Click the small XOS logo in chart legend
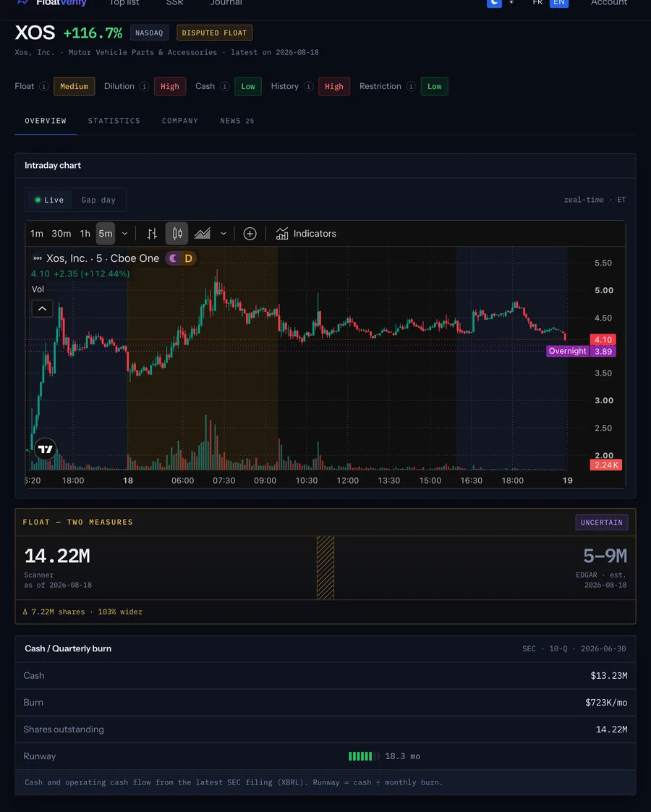This screenshot has width=651, height=812. [38, 258]
